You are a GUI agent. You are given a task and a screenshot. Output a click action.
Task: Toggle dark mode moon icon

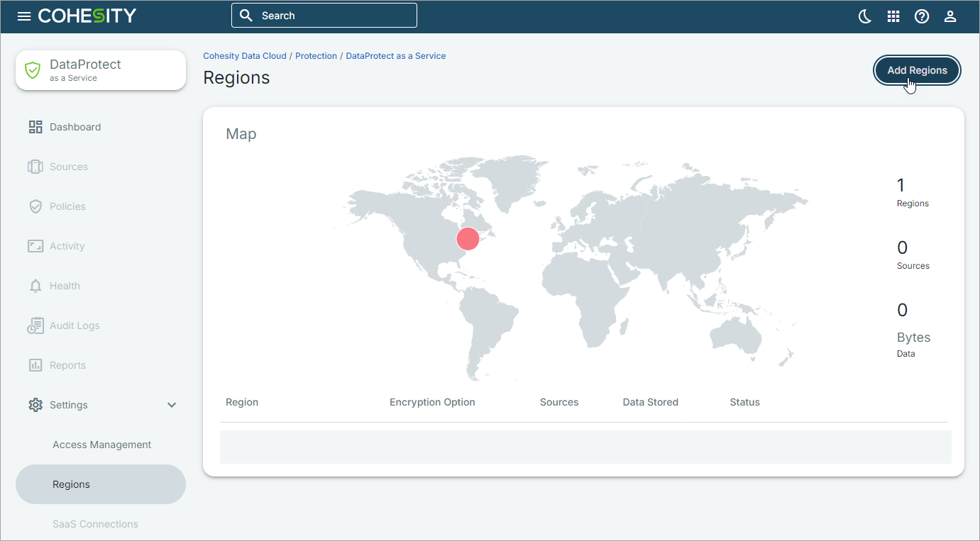(865, 16)
